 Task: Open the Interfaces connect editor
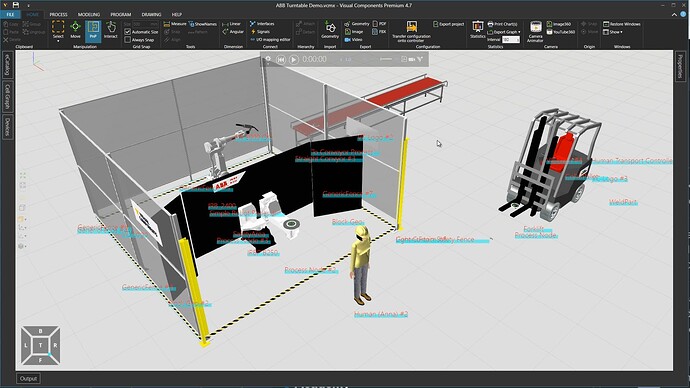(x=262, y=24)
